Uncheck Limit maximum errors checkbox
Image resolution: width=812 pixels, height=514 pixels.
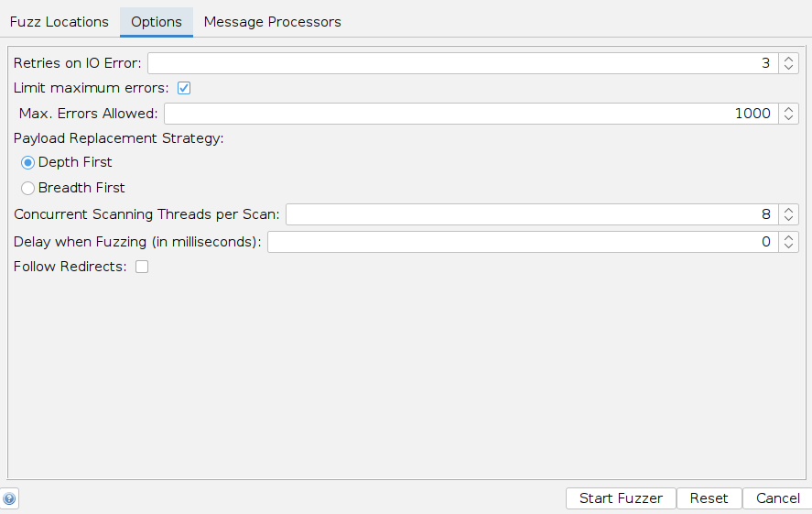[183, 88]
